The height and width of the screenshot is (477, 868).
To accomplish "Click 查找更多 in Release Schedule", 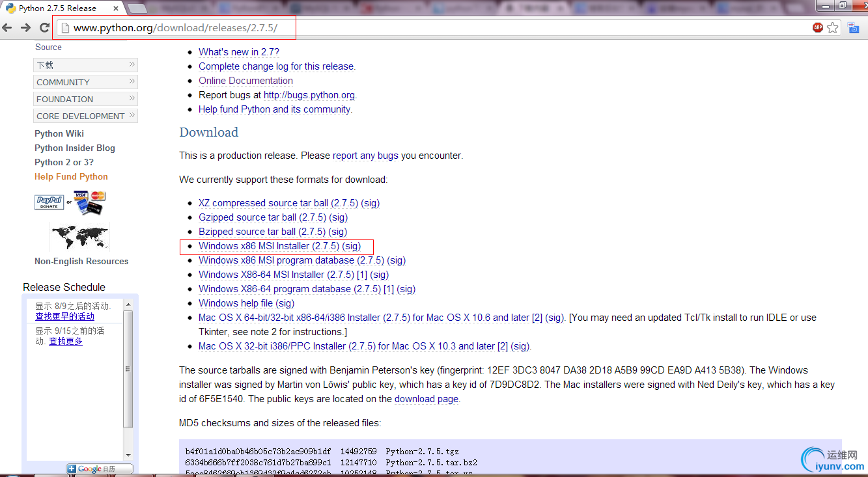I will click(66, 341).
